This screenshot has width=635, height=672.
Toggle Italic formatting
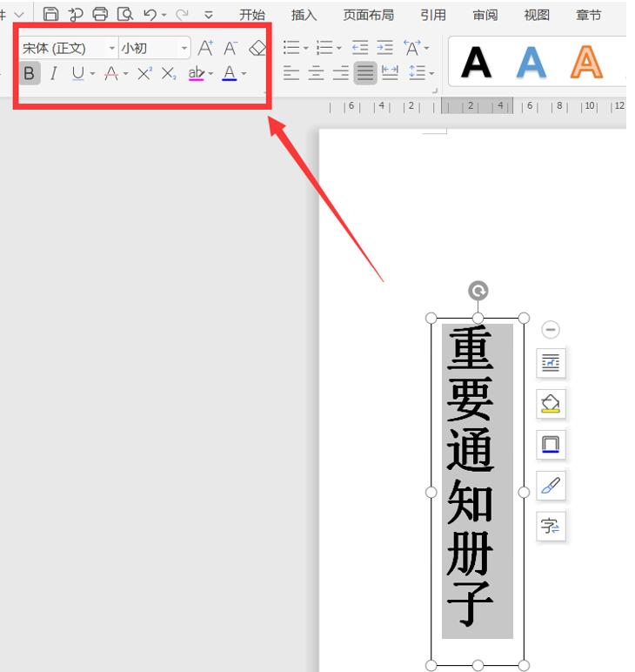pyautogui.click(x=54, y=73)
